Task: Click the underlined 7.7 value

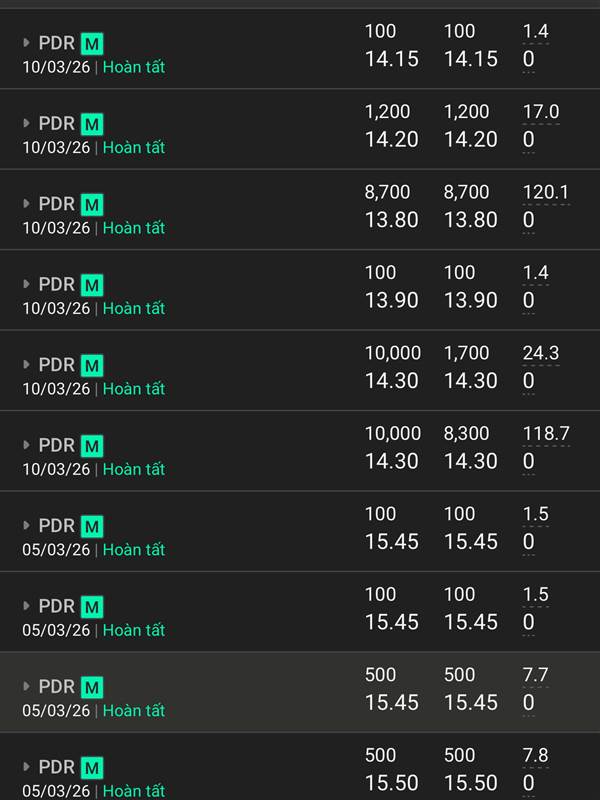Action: (536, 675)
